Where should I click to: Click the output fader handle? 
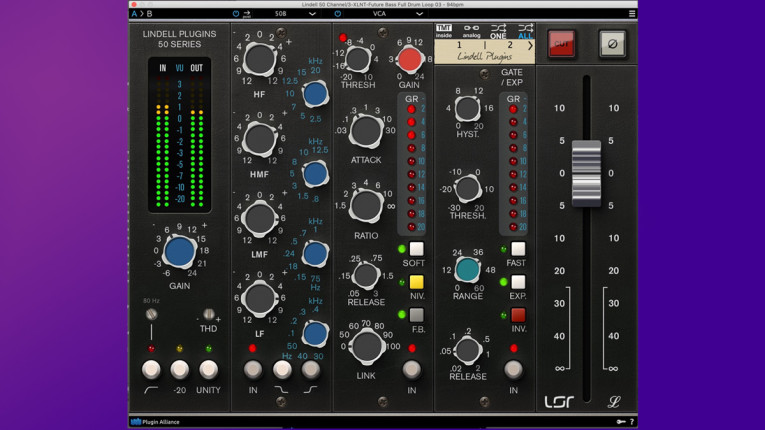coord(586,173)
